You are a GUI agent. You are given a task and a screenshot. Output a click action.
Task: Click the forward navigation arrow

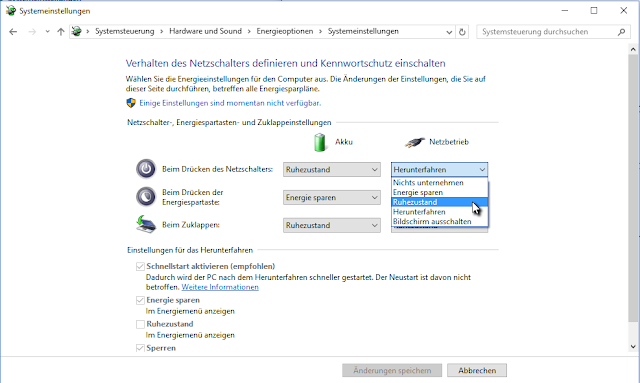tap(32, 31)
